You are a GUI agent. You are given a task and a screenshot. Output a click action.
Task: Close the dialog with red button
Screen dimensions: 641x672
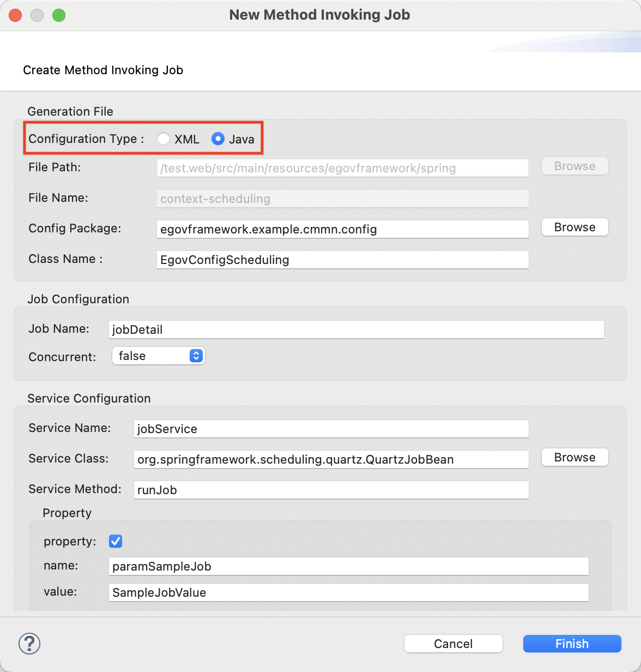click(x=15, y=15)
